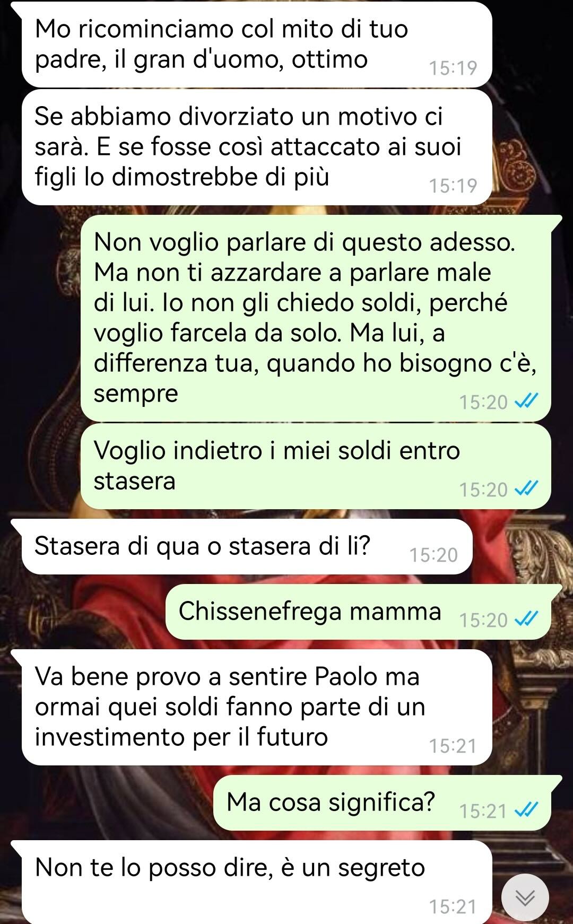
Task: Tap message "Voglio indietro i miei soldi entro stasera"
Action: (316, 466)
